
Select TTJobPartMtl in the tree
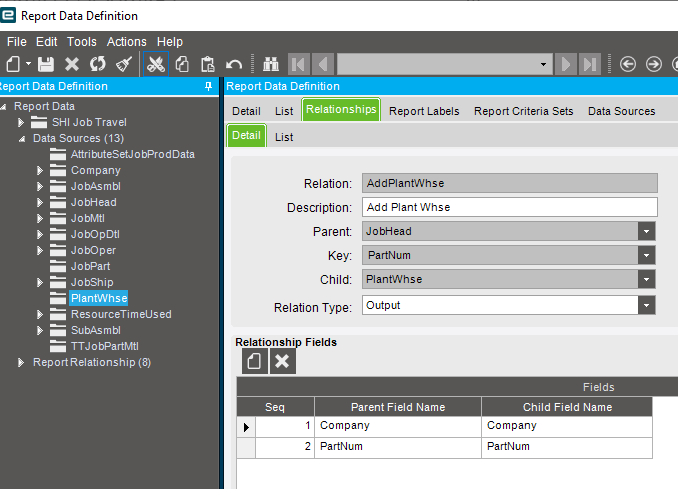click(105, 346)
